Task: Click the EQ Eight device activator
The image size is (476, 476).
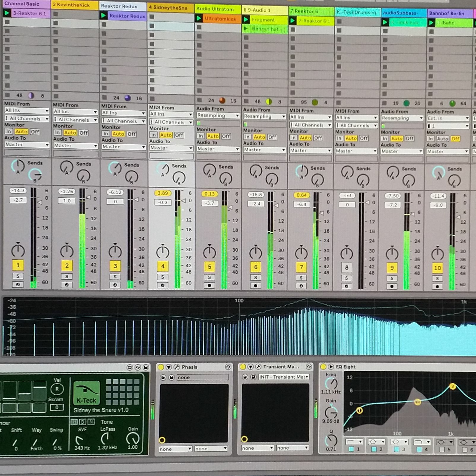Action: 323,367
